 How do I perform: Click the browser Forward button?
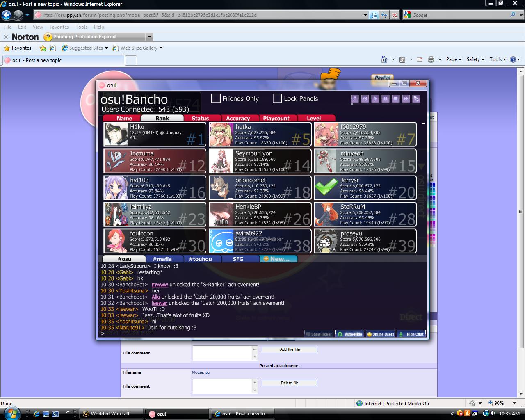(18, 15)
